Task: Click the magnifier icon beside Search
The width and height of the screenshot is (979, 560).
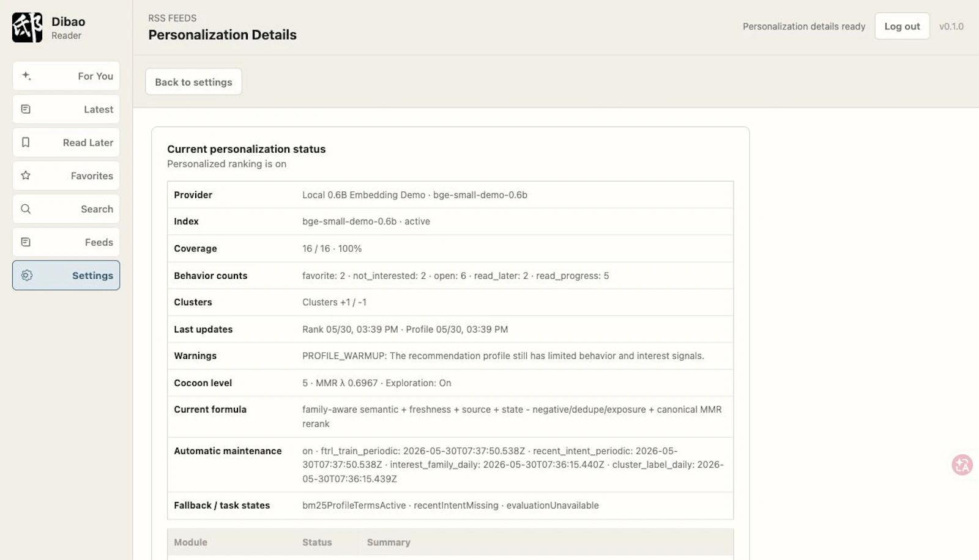Action: click(x=26, y=208)
